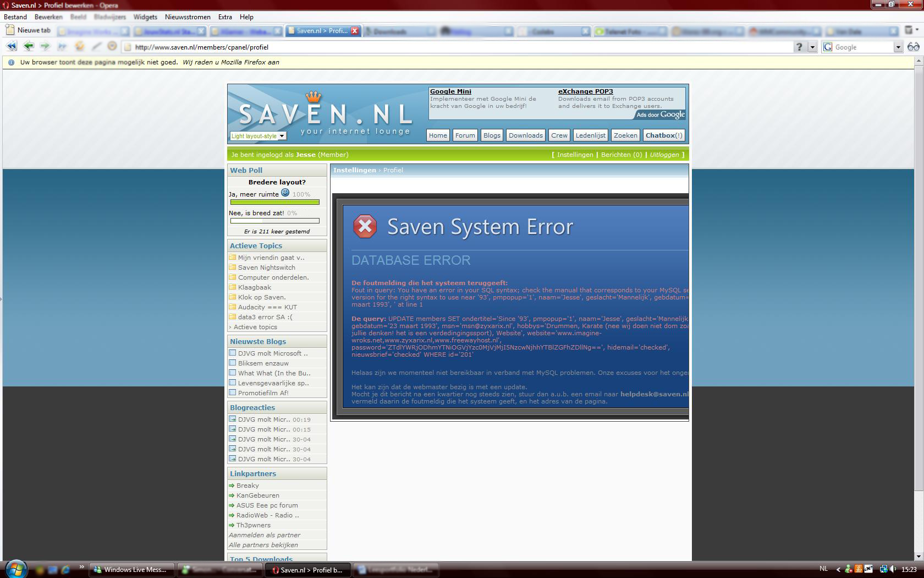Click the info icon in yellow notification bar
The height and width of the screenshot is (578, 924).
(11, 62)
